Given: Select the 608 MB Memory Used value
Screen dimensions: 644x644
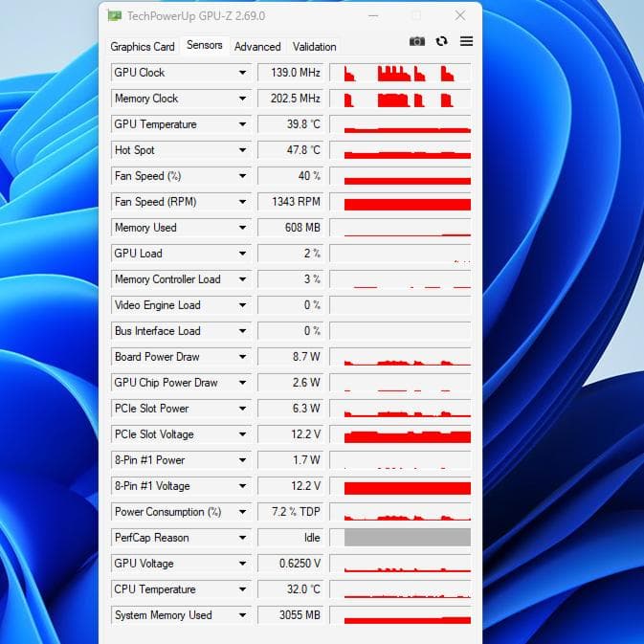Looking at the screenshot, I should (x=290, y=228).
